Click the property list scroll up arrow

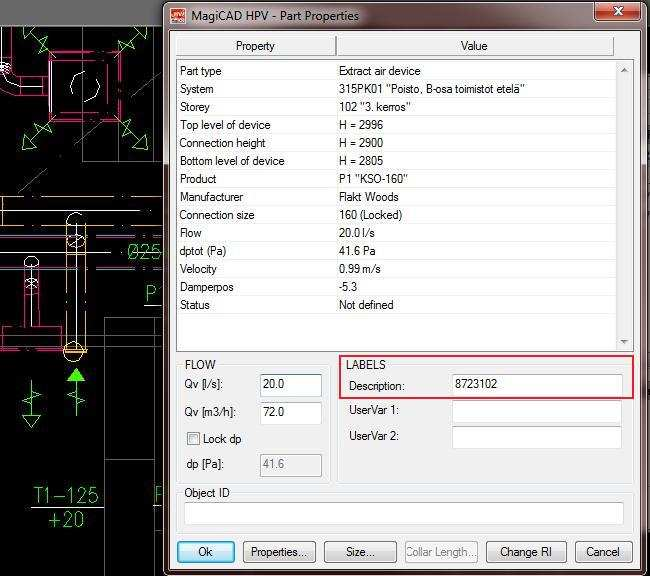[x=624, y=70]
